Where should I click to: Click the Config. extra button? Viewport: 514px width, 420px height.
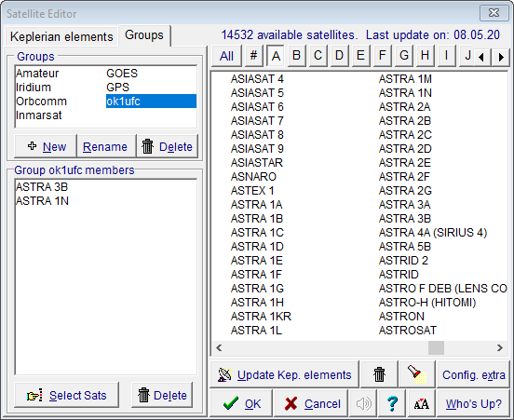point(473,374)
